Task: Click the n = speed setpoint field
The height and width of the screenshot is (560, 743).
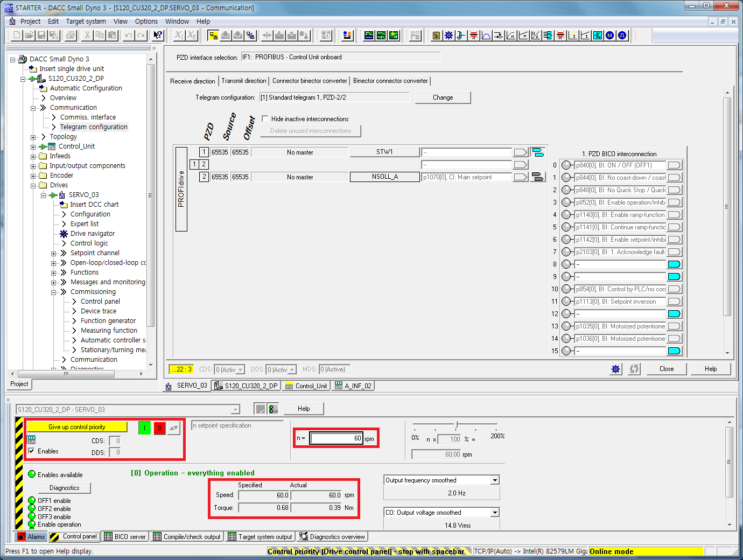Action: point(337,438)
